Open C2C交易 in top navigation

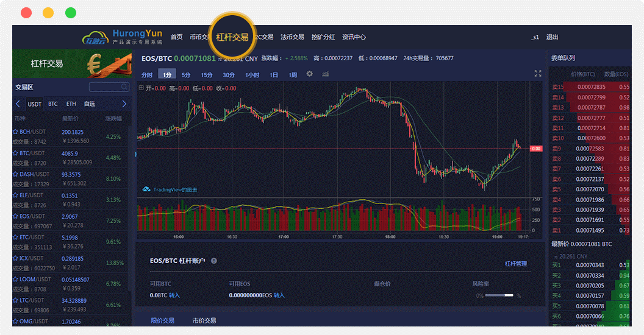[264, 37]
